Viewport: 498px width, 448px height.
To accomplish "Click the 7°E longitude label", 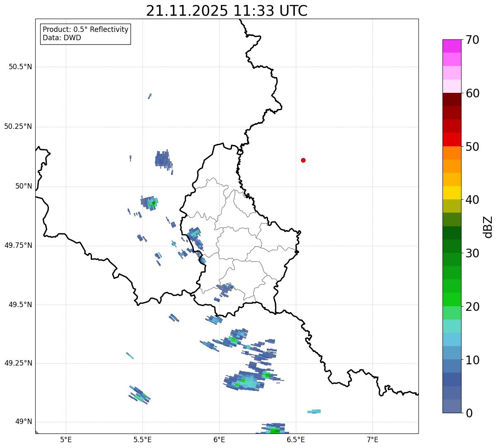I will [x=372, y=439].
